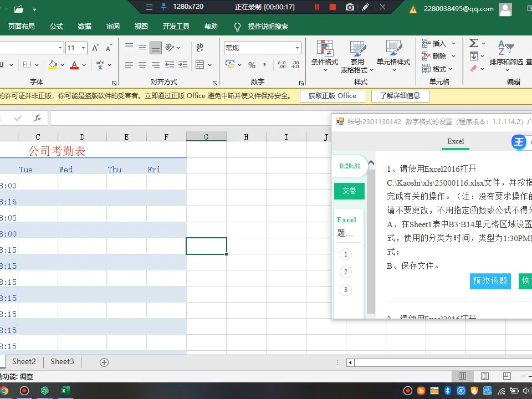Select the Sheet3 worksheet tab
This screenshot has width=532, height=399.
(x=62, y=361)
